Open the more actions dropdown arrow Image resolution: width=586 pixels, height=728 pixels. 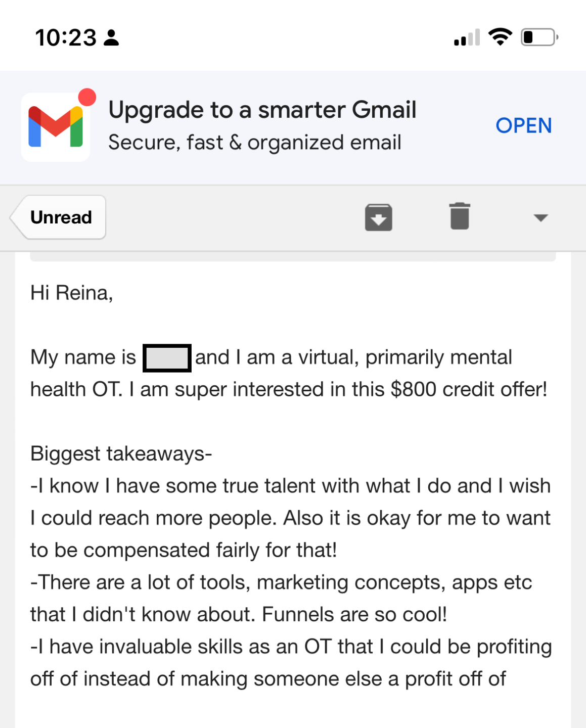(x=540, y=218)
